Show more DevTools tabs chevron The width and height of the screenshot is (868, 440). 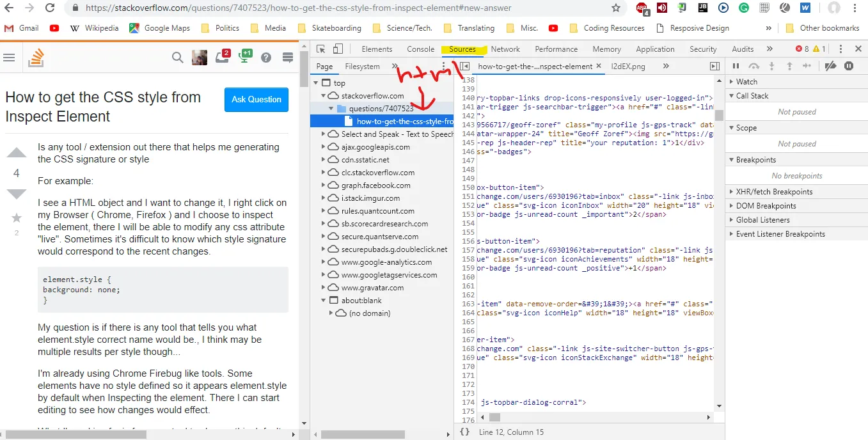click(x=769, y=49)
